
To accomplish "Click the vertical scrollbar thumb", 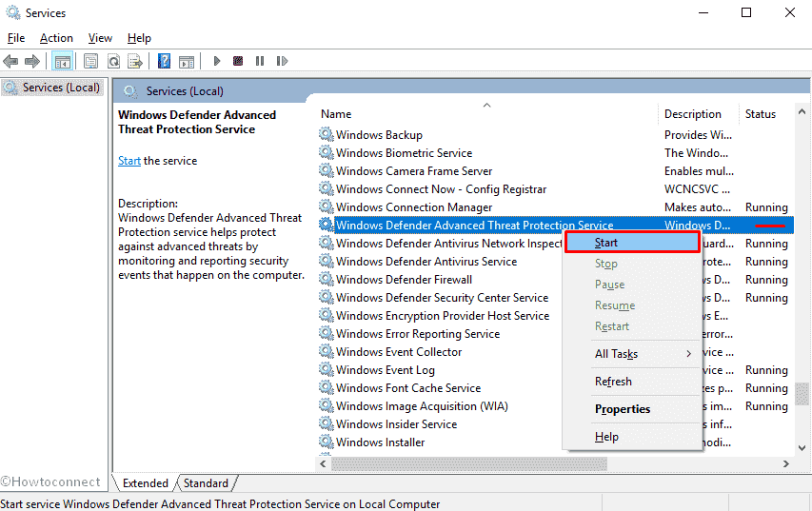I will (x=802, y=393).
